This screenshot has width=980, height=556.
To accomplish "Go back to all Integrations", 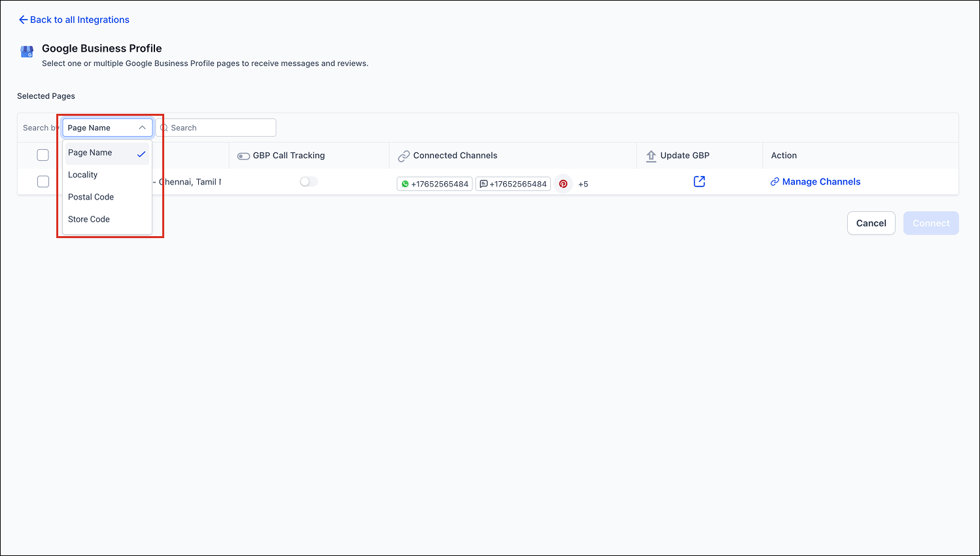I will [x=74, y=20].
